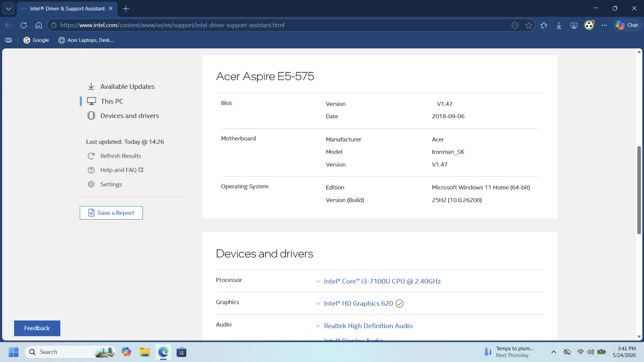The image size is (644, 362).
Task: Click BIOS date 2018-09-06 text
Action: (x=448, y=117)
